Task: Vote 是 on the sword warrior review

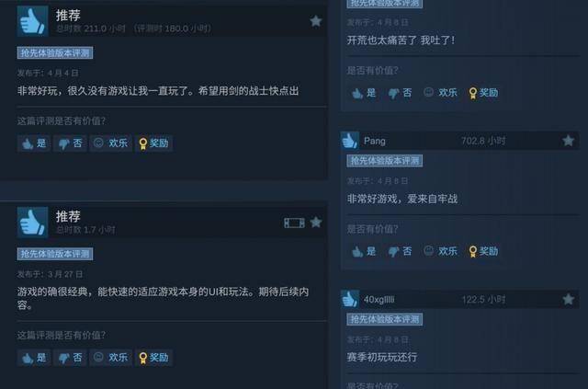Action: pos(34,143)
